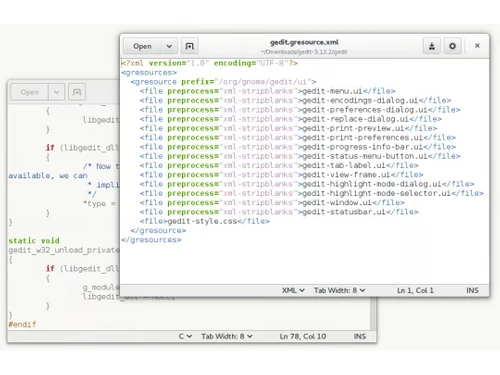Click Ln 1, Col 1 indicator

[415, 290]
